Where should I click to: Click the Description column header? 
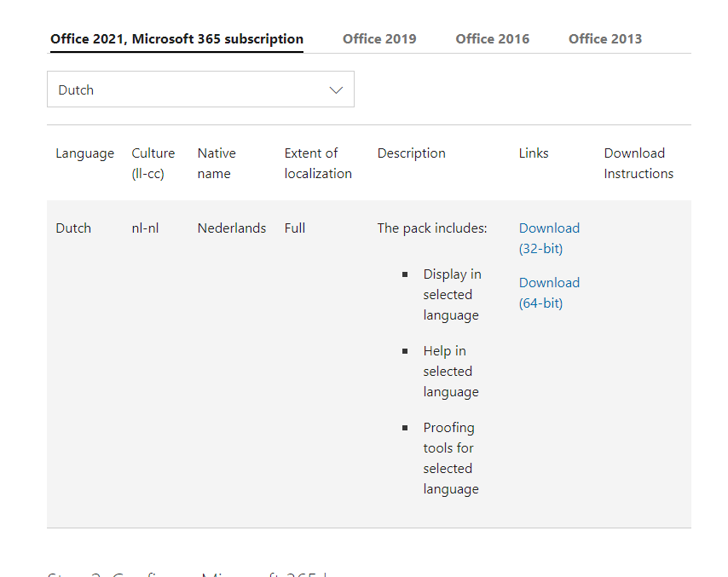[x=412, y=153]
